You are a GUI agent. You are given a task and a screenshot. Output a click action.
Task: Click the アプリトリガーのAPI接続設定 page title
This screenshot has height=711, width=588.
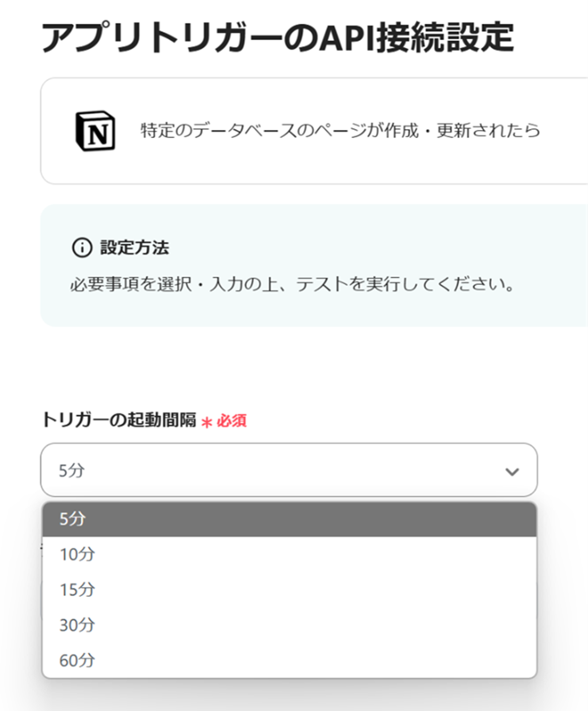click(277, 37)
